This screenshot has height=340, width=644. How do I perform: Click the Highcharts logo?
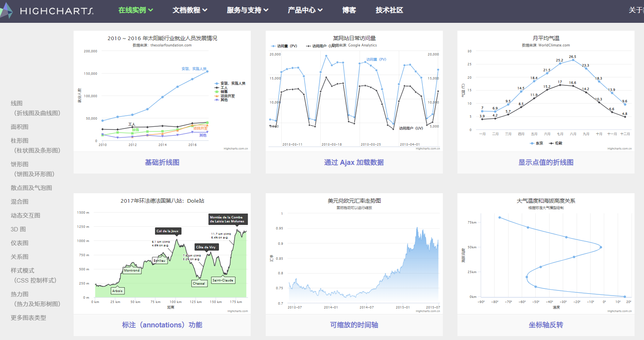pyautogui.click(x=47, y=11)
